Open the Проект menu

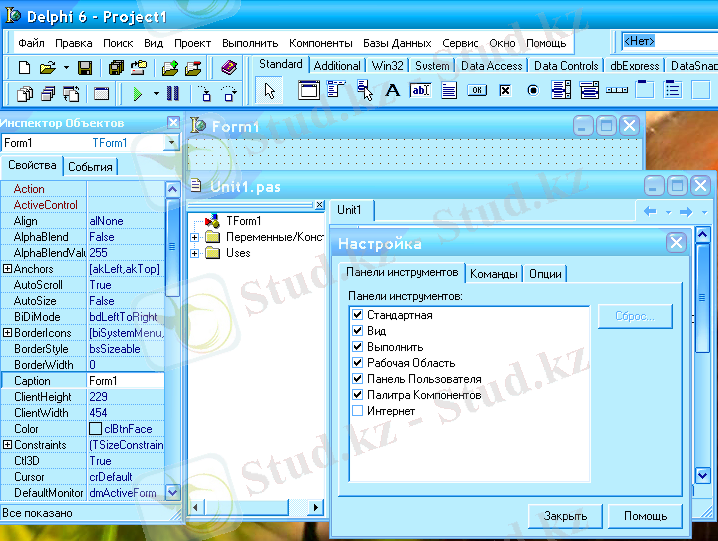click(x=192, y=44)
